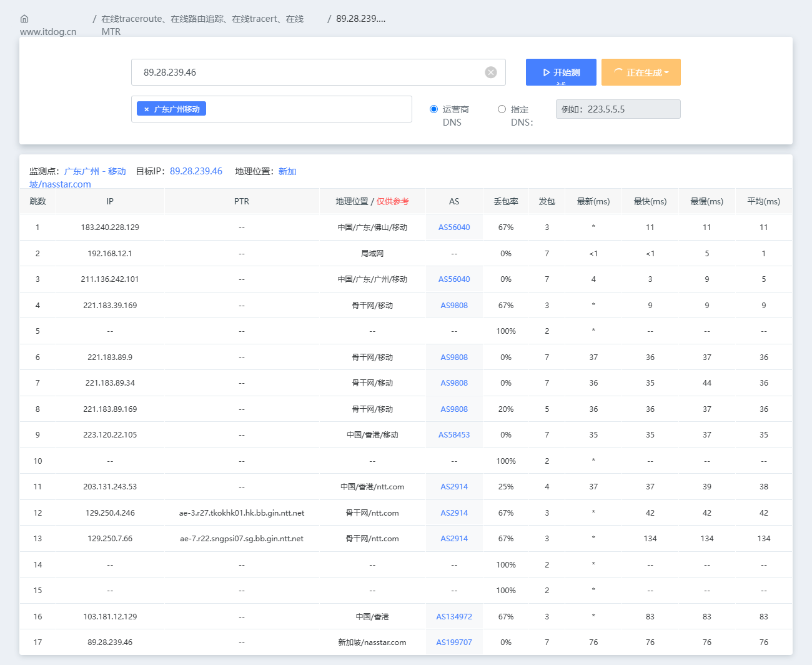Click PTR ae-7.r22.sngpsi07.sg.bb.gin.ntt.net

242,539
